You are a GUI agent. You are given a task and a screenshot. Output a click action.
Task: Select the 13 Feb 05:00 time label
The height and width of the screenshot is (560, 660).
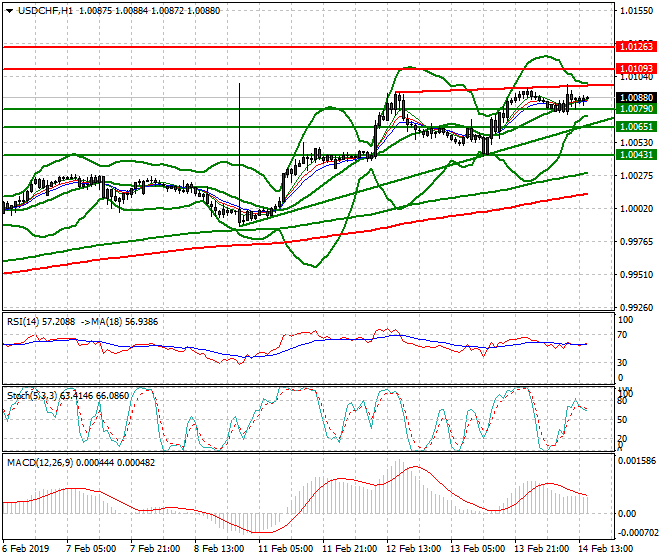click(477, 549)
